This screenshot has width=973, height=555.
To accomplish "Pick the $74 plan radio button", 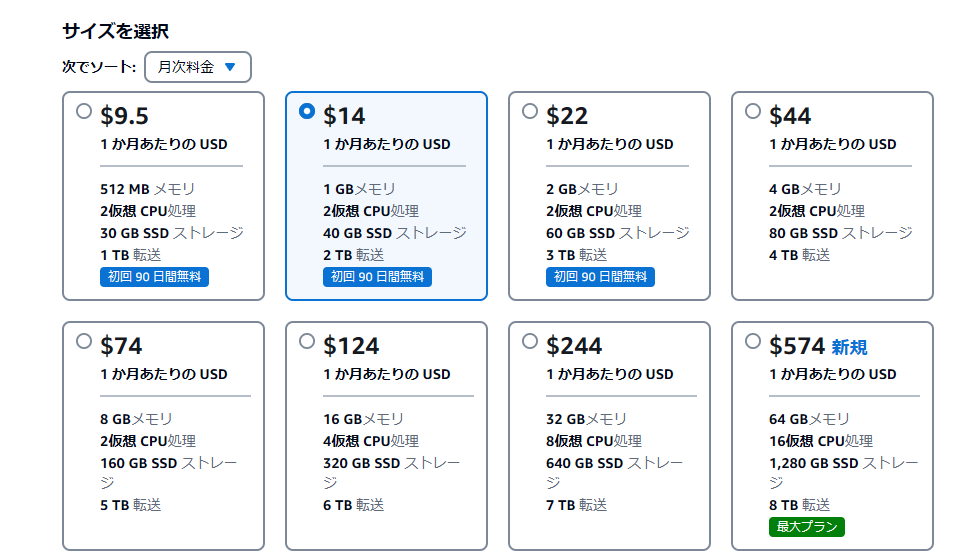I will point(84,341).
